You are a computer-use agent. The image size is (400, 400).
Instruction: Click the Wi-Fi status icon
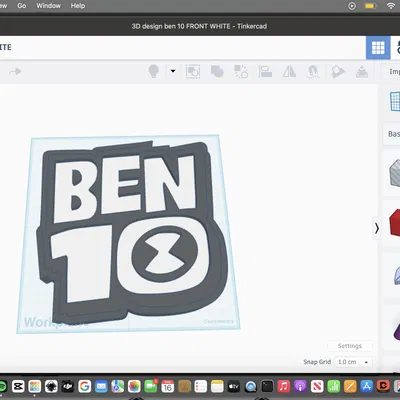(391, 6)
